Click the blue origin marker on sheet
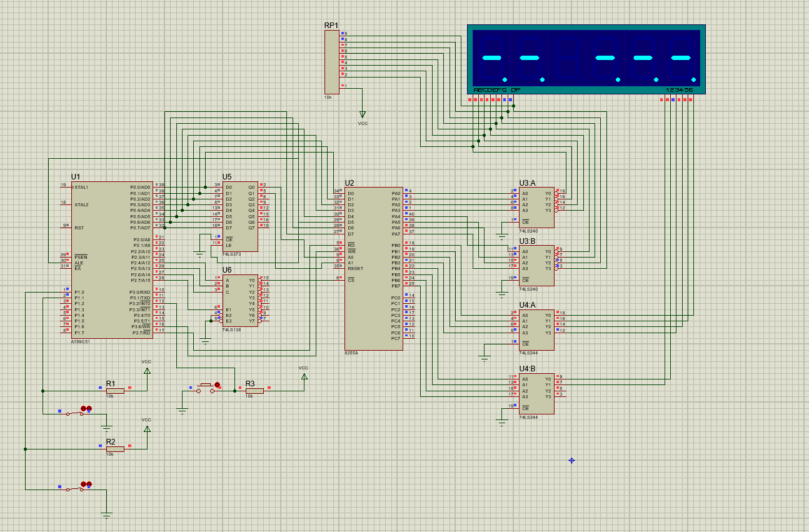809x532 pixels. point(571,460)
